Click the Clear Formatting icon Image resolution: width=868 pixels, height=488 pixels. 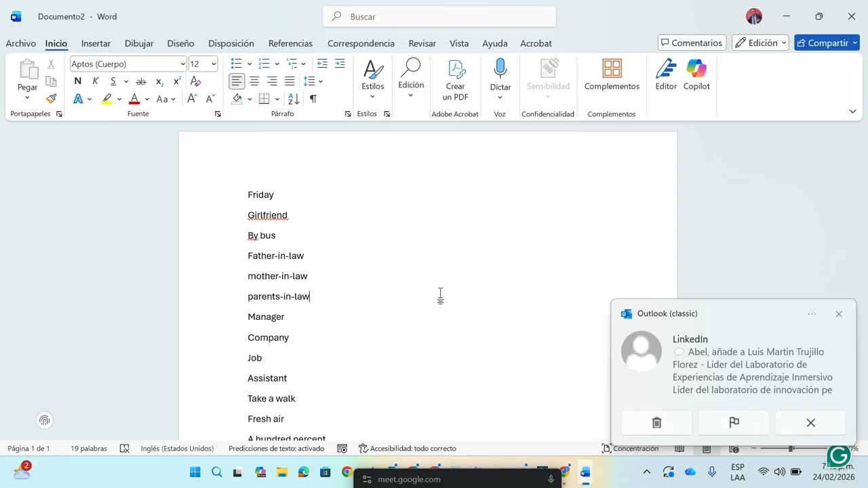click(196, 81)
